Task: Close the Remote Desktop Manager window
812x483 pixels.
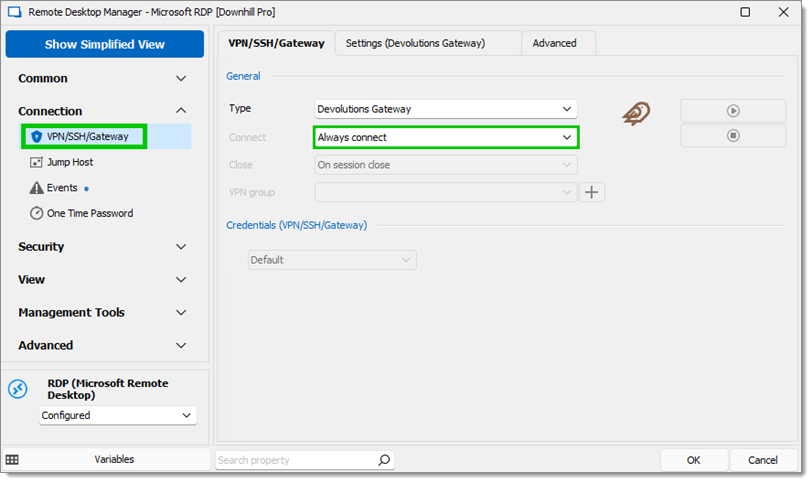Action: click(x=783, y=12)
